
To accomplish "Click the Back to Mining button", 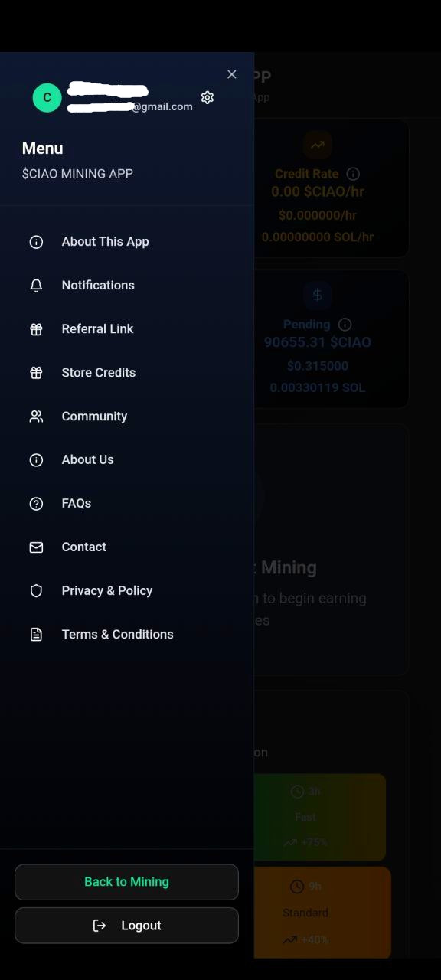I will [126, 881].
